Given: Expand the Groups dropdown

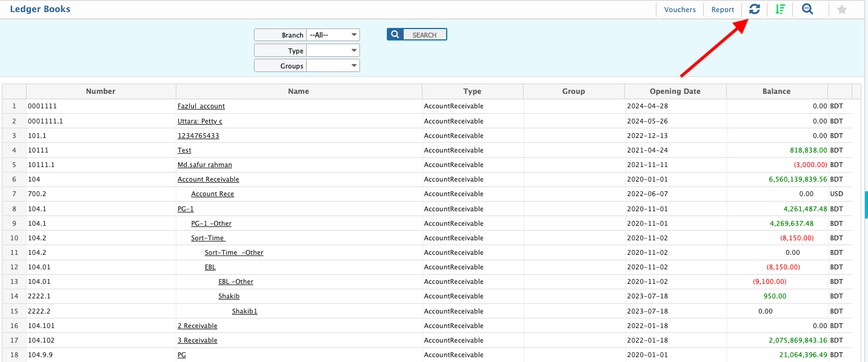Looking at the screenshot, I should pos(333,65).
